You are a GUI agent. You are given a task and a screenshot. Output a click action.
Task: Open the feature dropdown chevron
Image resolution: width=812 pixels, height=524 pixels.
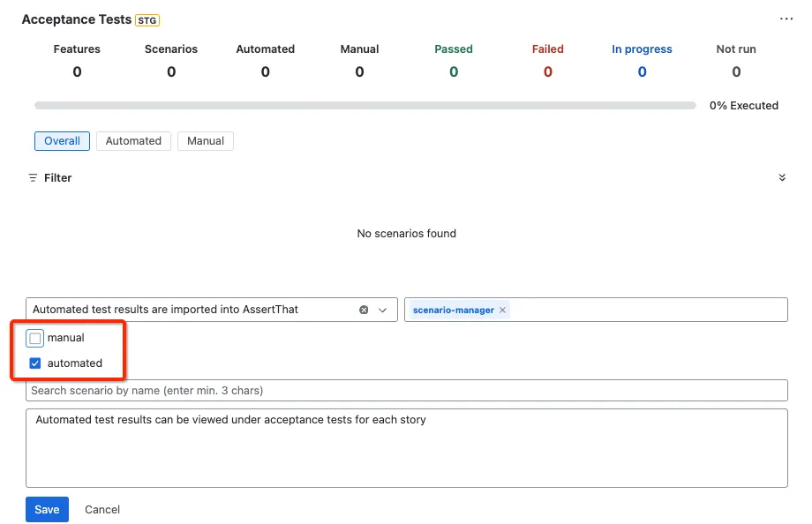point(383,311)
